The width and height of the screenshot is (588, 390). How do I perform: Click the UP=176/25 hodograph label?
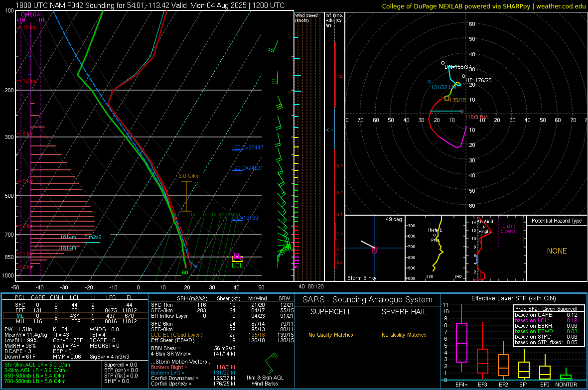click(478, 80)
